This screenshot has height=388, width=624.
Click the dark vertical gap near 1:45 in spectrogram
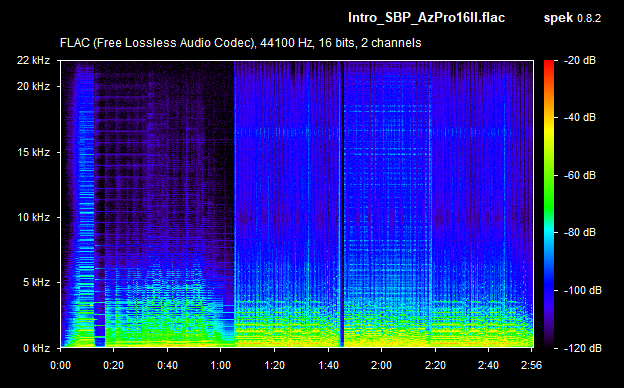(341, 204)
